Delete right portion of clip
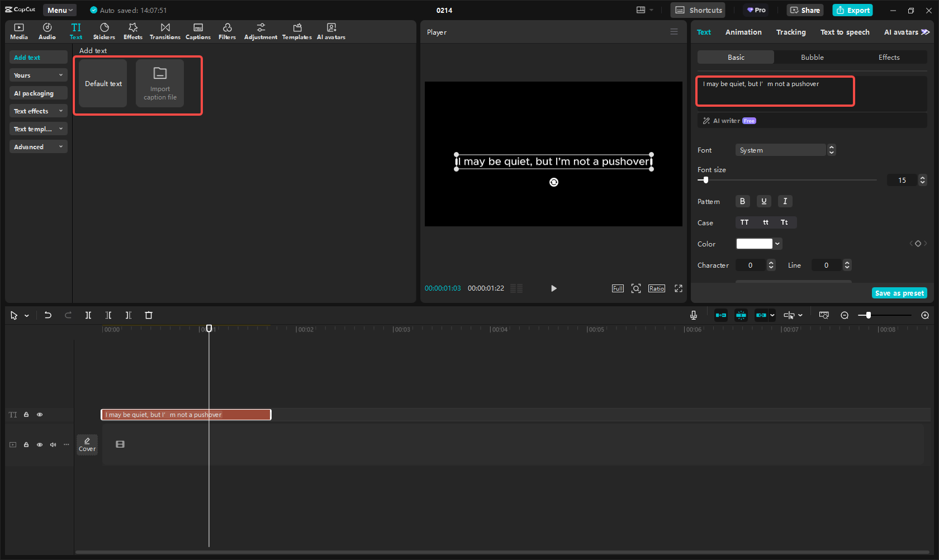 coord(129,315)
